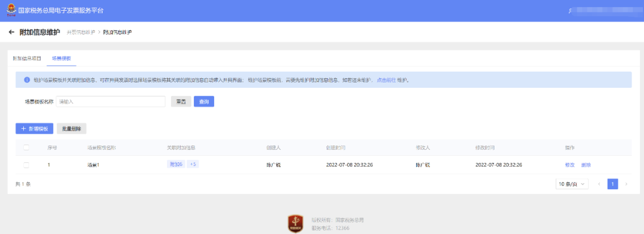Click the tax bureau emblem logo

pyautogui.click(x=11, y=10)
